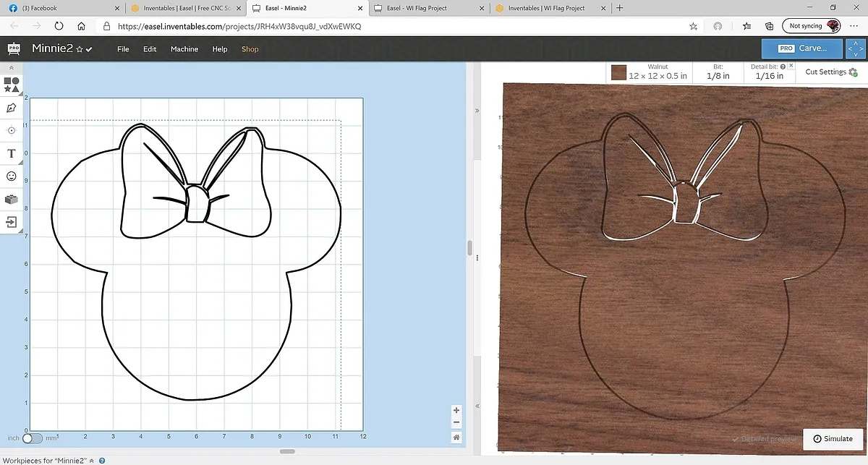Select the Text tool

tap(12, 153)
